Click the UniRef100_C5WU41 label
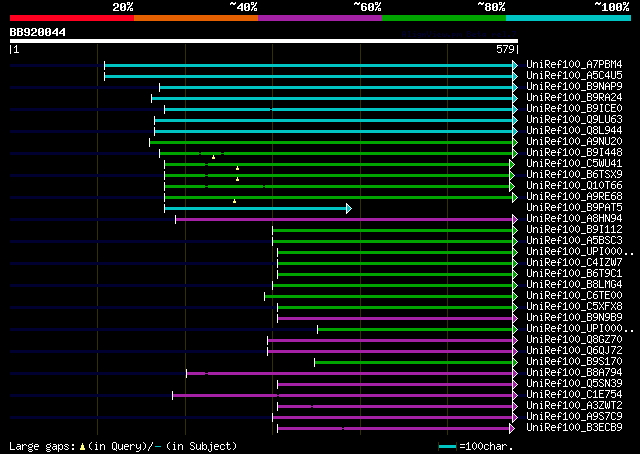 (574, 164)
